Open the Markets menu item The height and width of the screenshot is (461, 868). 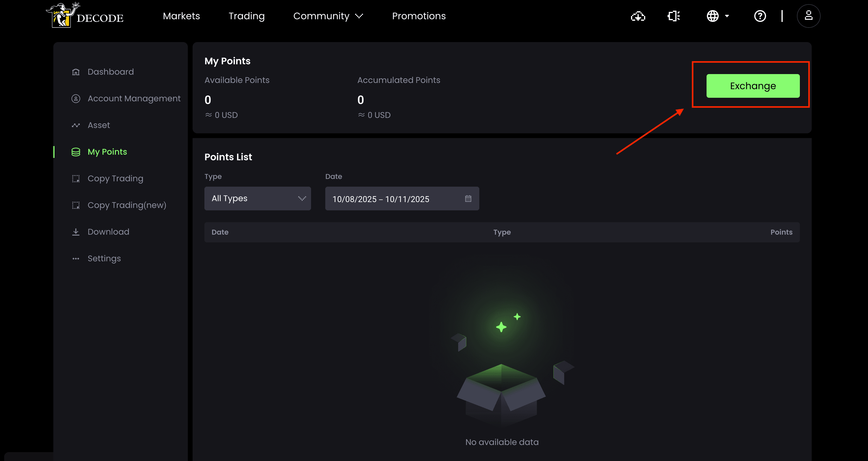(x=181, y=16)
